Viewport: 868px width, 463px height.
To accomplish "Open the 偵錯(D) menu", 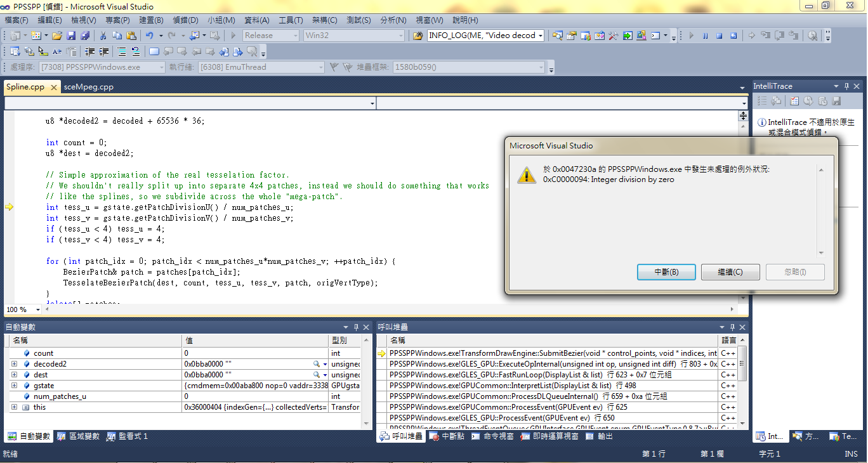I will point(185,20).
